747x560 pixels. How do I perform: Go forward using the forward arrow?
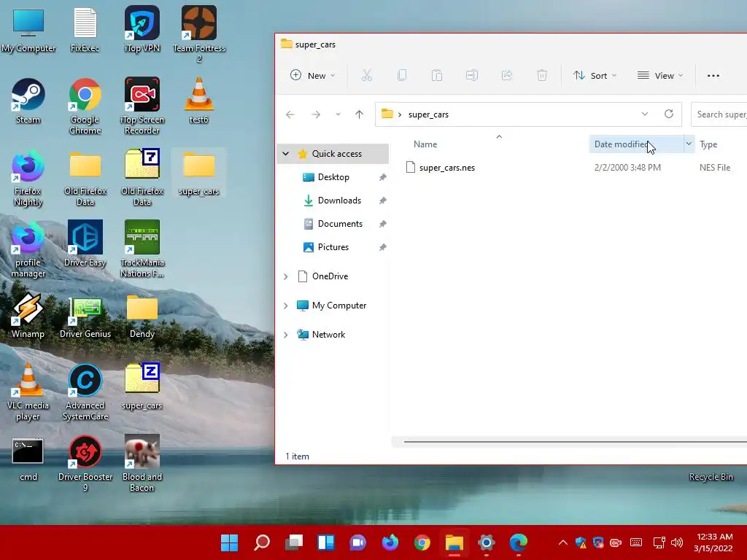tap(315, 114)
